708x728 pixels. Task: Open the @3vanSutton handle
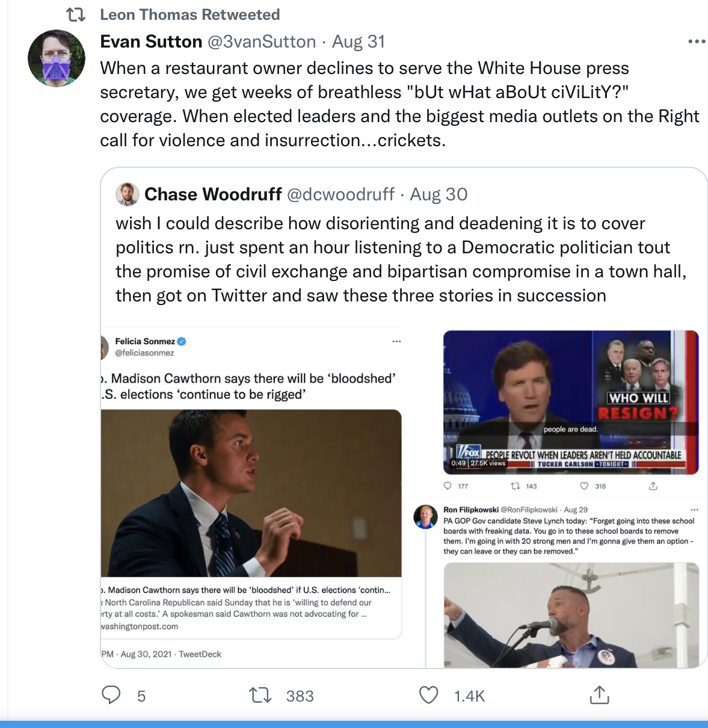click(x=262, y=42)
